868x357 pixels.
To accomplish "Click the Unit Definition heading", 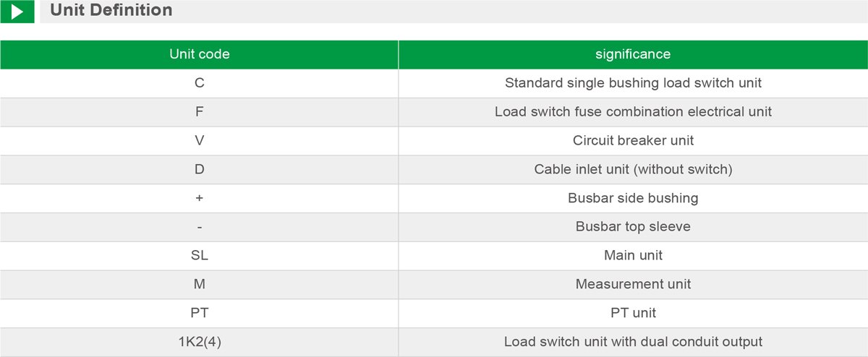I will (x=111, y=10).
